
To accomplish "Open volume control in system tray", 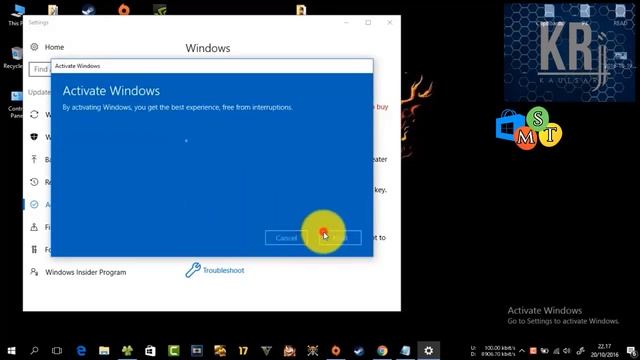I will coord(567,351).
